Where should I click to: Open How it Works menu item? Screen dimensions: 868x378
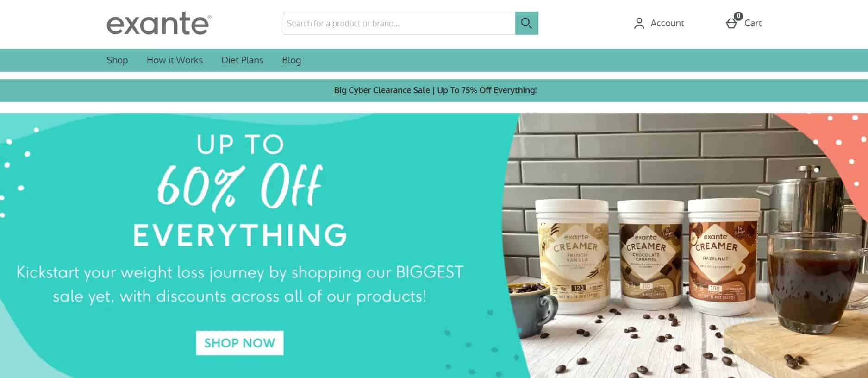click(175, 60)
